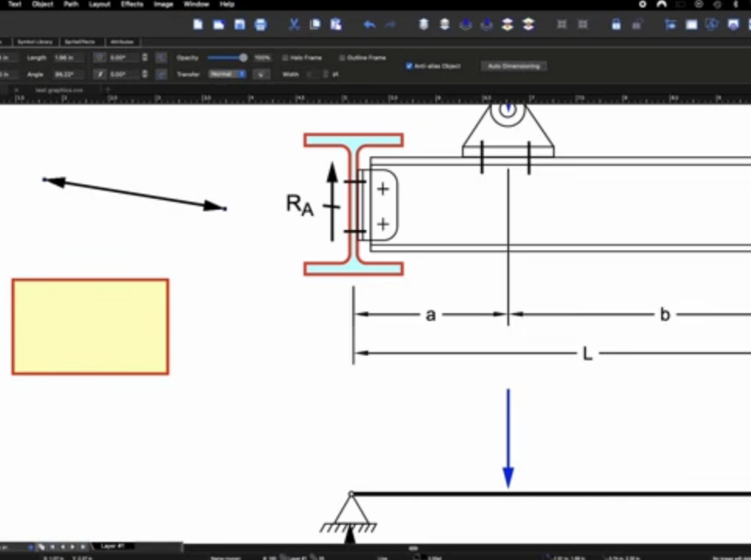Click the RA label in the drawing
751x560 pixels.
click(x=300, y=205)
